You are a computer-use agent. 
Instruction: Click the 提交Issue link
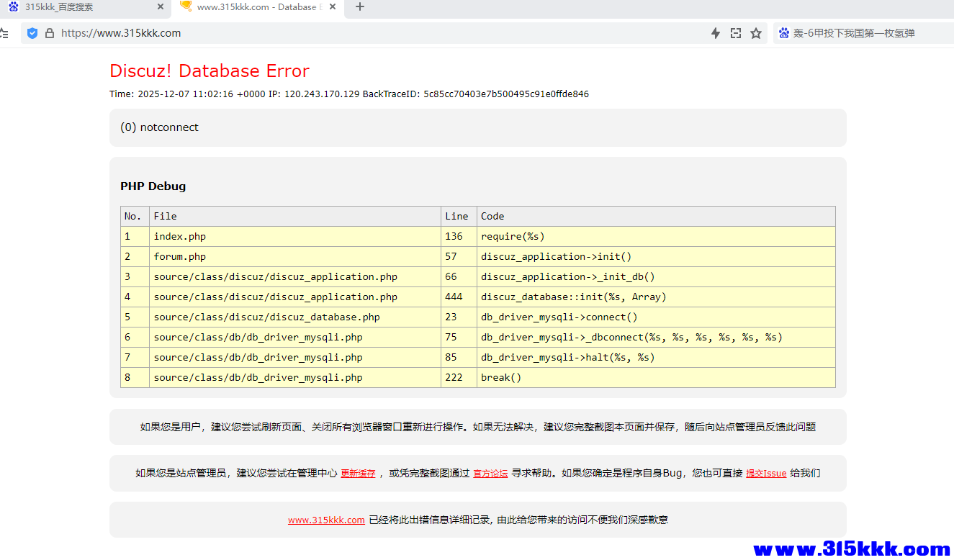coord(765,473)
